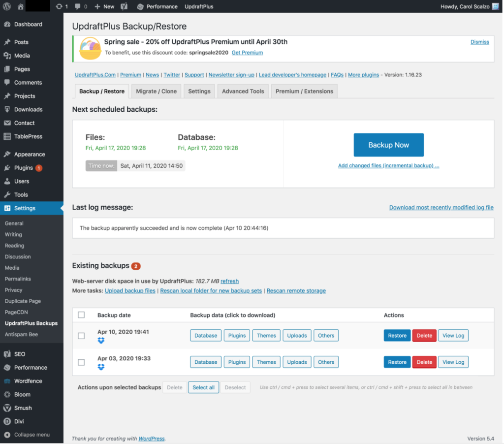The height and width of the screenshot is (444, 504).
Task: Click the Performance cube icon in admin bar
Action: 140,7
